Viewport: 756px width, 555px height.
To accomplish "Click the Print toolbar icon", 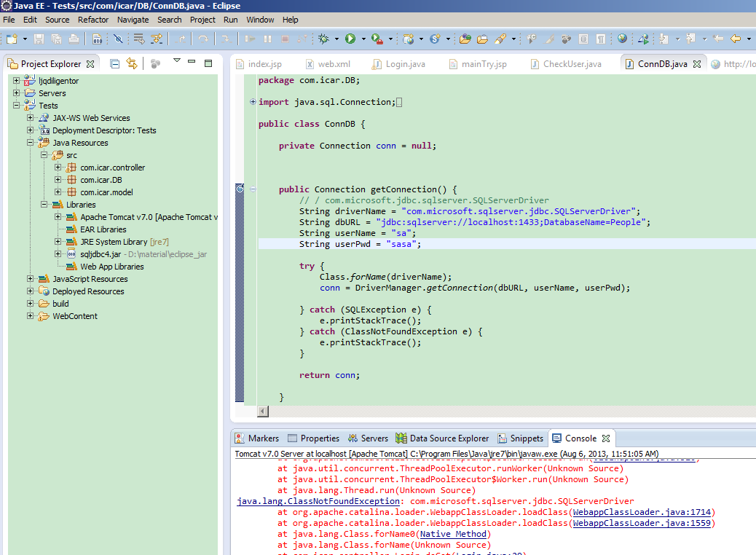I will point(74,39).
